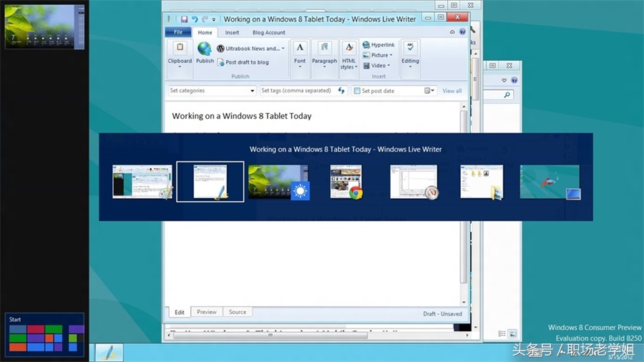Click Post draft to blog

pos(243,62)
